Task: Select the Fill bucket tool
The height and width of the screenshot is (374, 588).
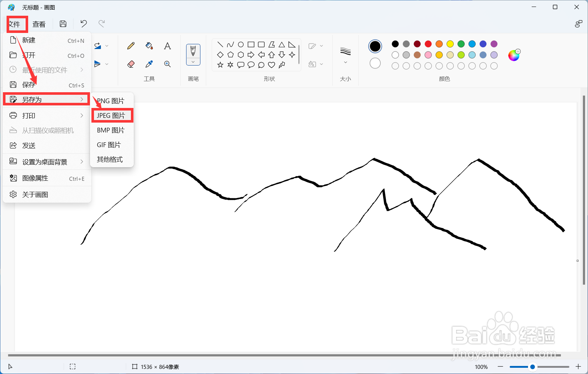Action: [149, 46]
